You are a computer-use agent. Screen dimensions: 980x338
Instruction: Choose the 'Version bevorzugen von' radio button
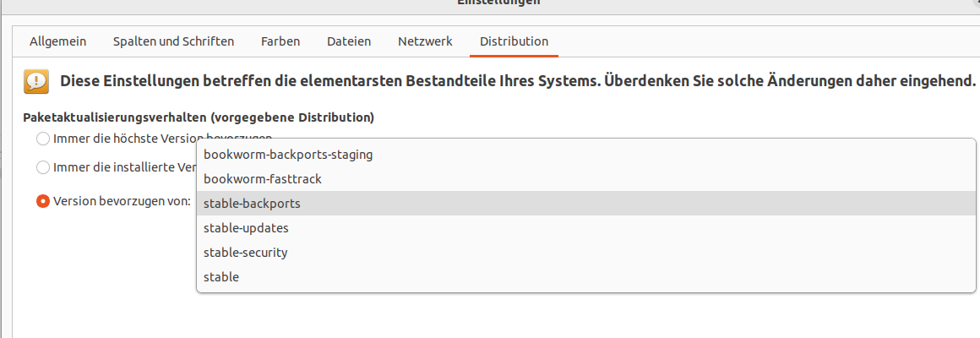click(43, 201)
